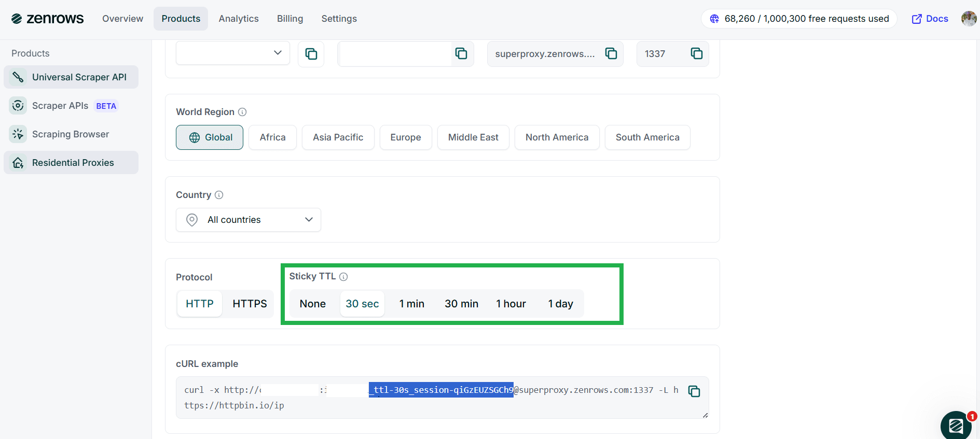Viewport: 980px width, 439px height.
Task: Open the Products tab
Action: (x=181, y=19)
